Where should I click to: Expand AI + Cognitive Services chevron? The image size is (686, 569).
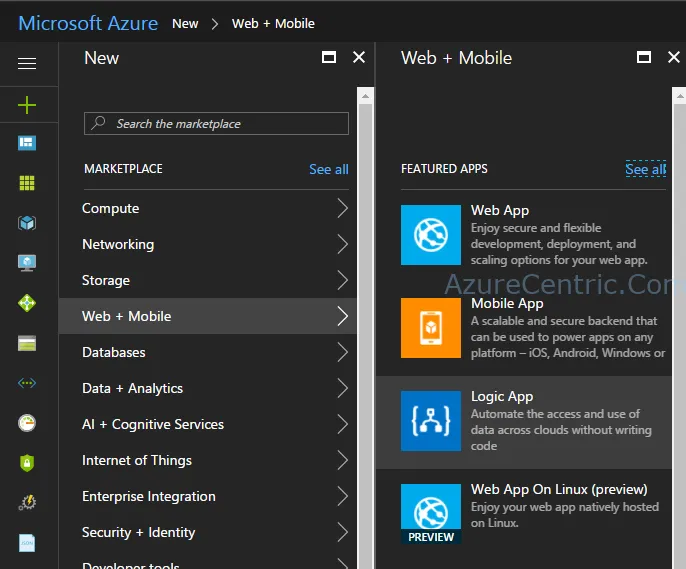(343, 424)
